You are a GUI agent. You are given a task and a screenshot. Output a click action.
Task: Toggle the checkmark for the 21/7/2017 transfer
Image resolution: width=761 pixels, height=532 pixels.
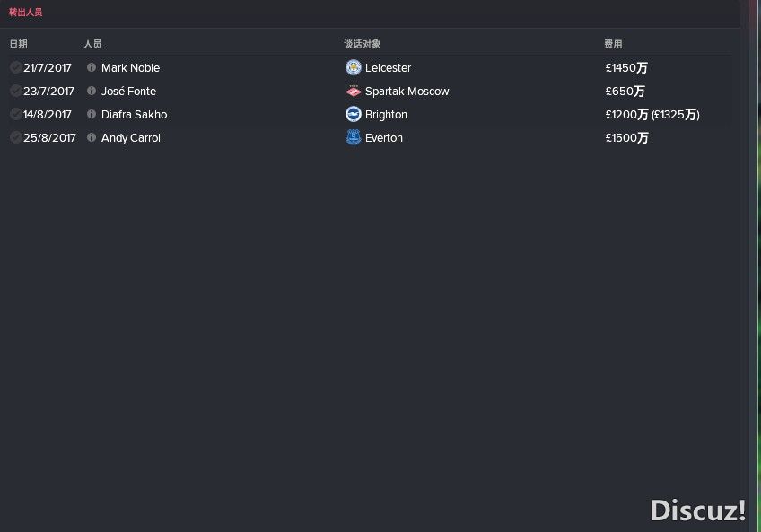[x=15, y=67]
